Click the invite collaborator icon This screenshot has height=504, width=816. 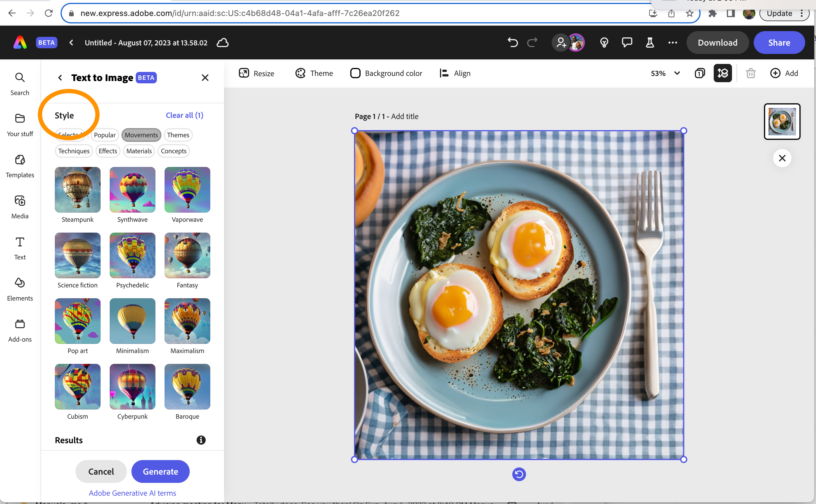click(x=561, y=43)
